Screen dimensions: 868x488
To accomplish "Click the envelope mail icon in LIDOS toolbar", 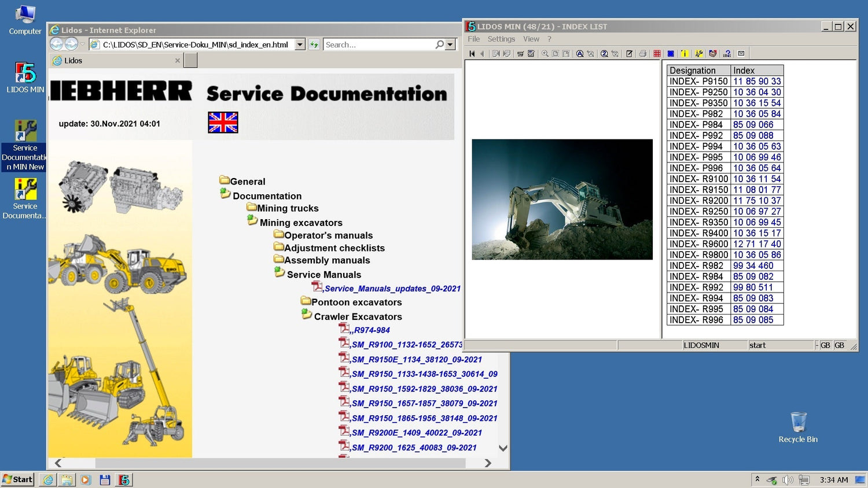I will pos(741,54).
